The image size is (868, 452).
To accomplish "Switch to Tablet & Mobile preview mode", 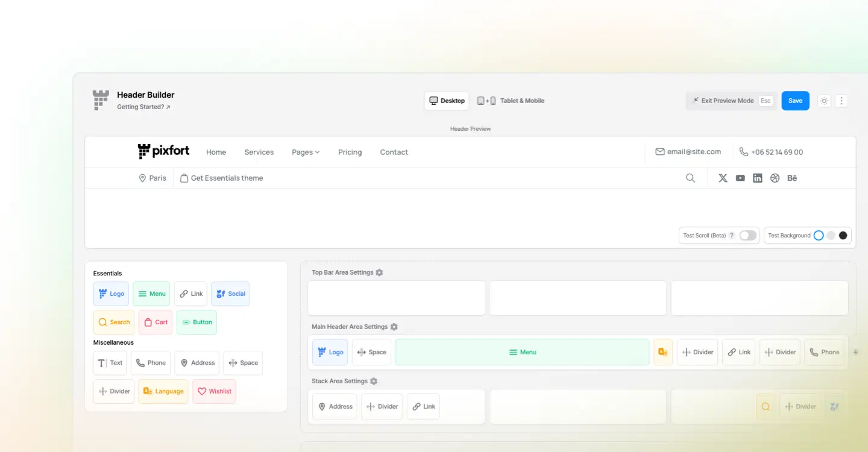I will [510, 101].
